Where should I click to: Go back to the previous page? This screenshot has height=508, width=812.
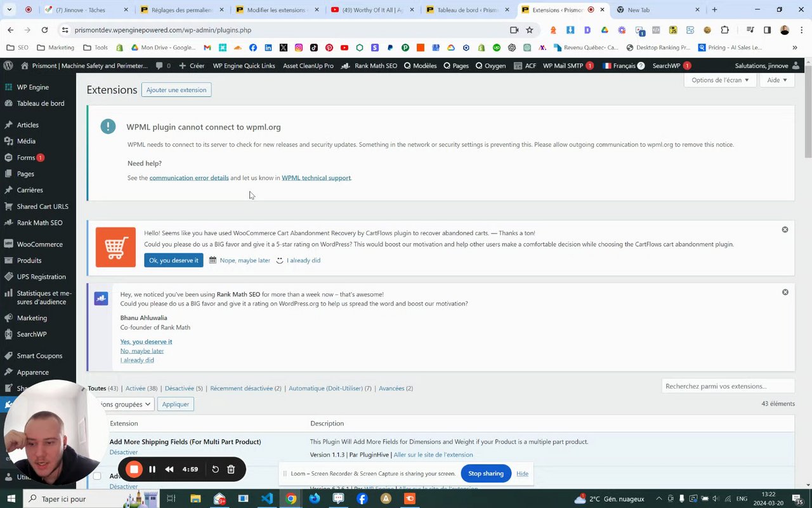(11, 30)
